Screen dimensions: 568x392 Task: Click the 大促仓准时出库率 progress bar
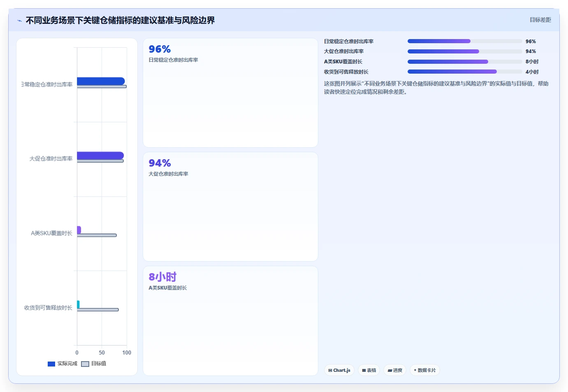click(x=465, y=51)
